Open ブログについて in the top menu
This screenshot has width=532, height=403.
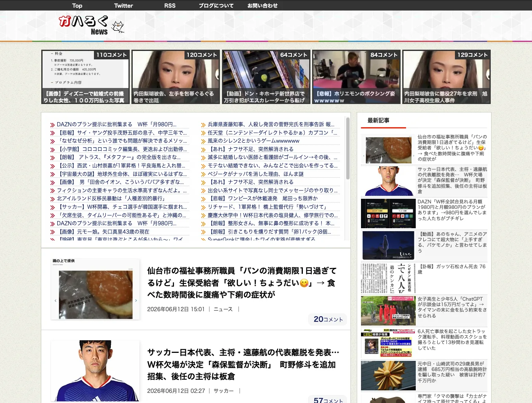(x=216, y=5)
